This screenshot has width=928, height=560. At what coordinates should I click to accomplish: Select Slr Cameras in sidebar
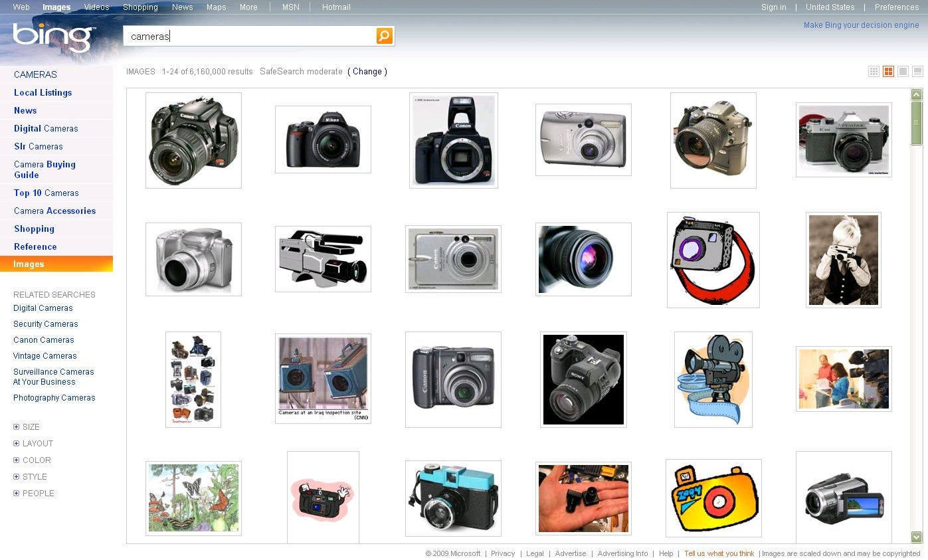39,146
